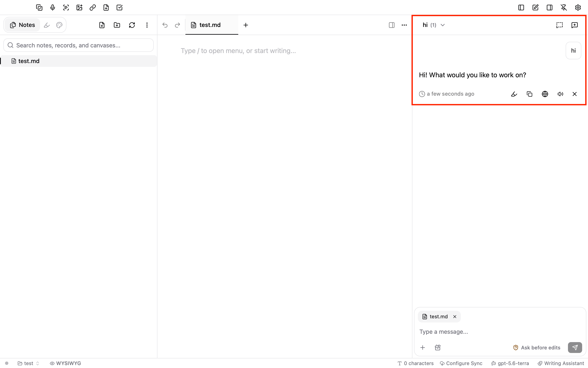The width and height of the screenshot is (588, 368).
Task: Switch to the highlighter tab beside Notes
Action: pyautogui.click(x=47, y=25)
